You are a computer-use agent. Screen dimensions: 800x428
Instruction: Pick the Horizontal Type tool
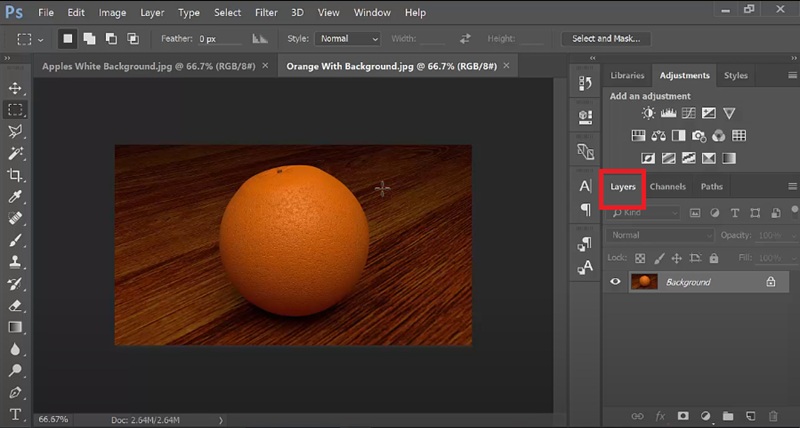tap(15, 414)
